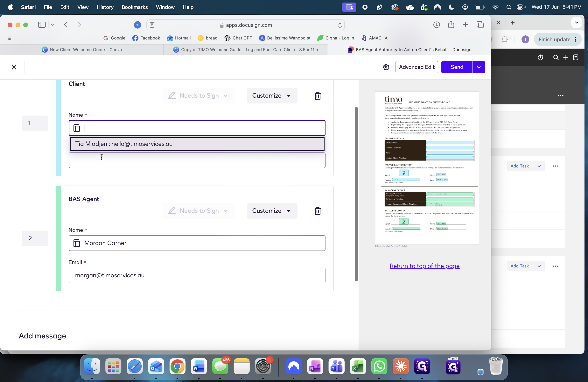Click the Advanced Edit button
The image size is (588, 382).
pyautogui.click(x=416, y=67)
